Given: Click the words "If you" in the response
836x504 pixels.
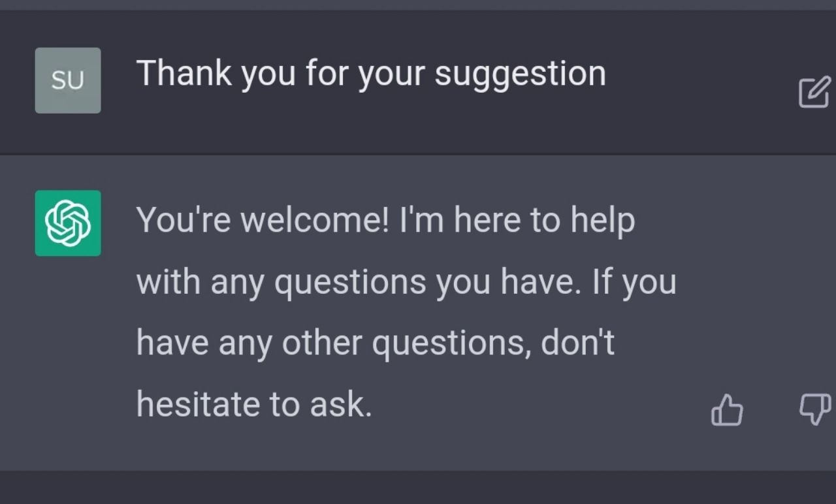Looking at the screenshot, I should tap(634, 282).
